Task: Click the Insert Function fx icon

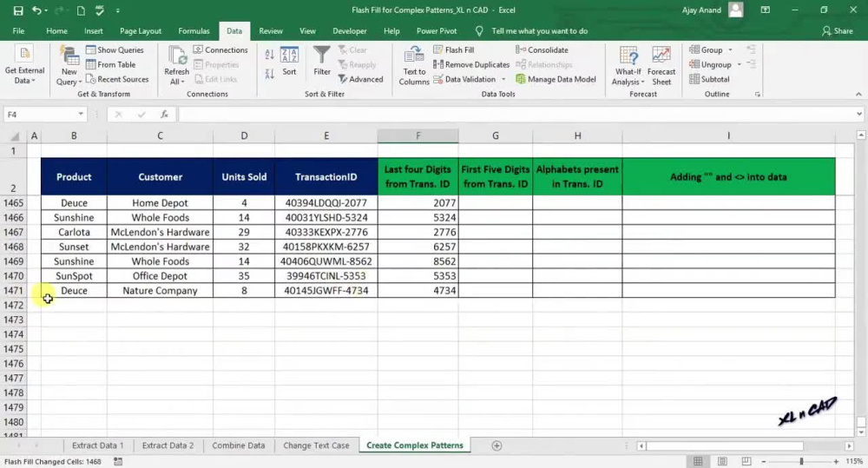Action: (x=164, y=114)
